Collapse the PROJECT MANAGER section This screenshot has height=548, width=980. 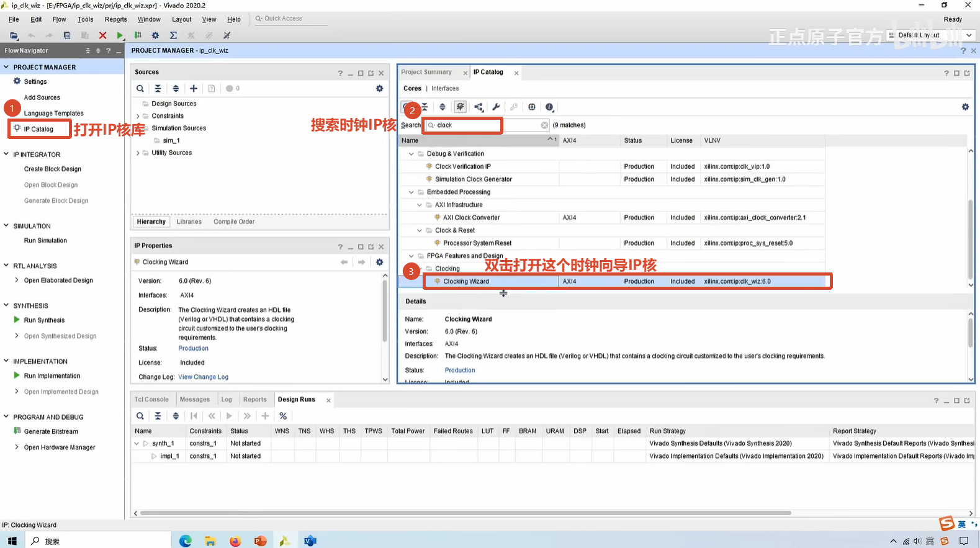point(6,67)
